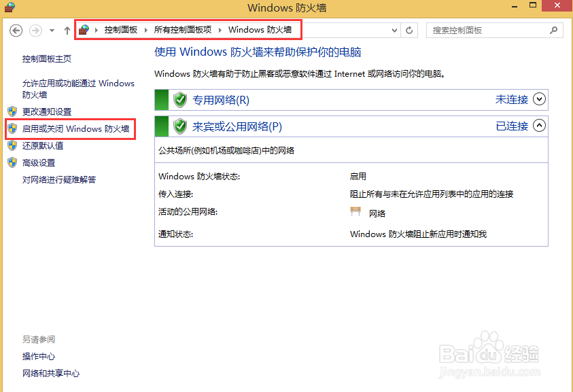The height and width of the screenshot is (392, 573).
Task: Maximize the Windows 防火墙 window
Action: [533, 5]
